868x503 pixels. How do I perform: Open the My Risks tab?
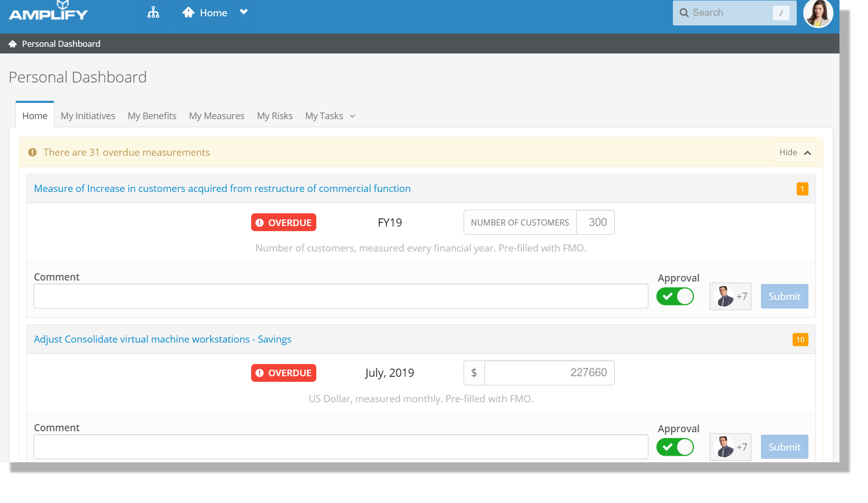click(275, 116)
